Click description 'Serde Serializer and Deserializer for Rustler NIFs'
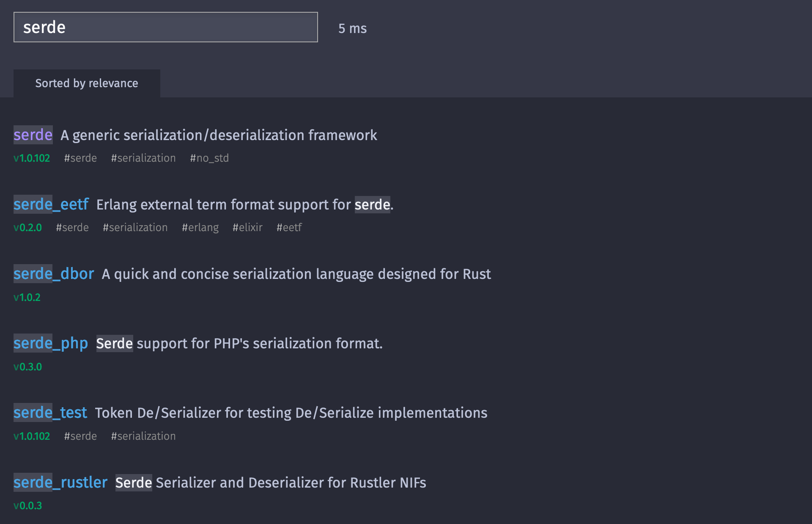The width and height of the screenshot is (812, 524). (x=271, y=483)
